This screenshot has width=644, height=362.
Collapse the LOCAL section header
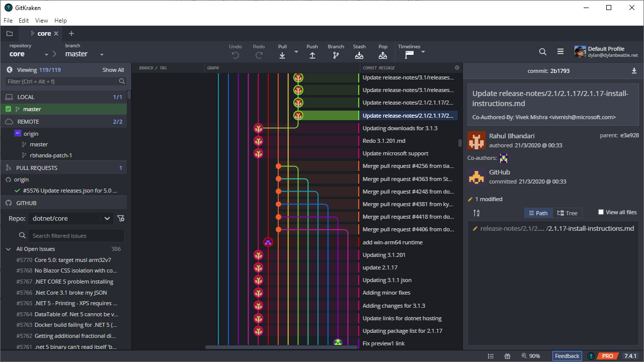(x=63, y=97)
